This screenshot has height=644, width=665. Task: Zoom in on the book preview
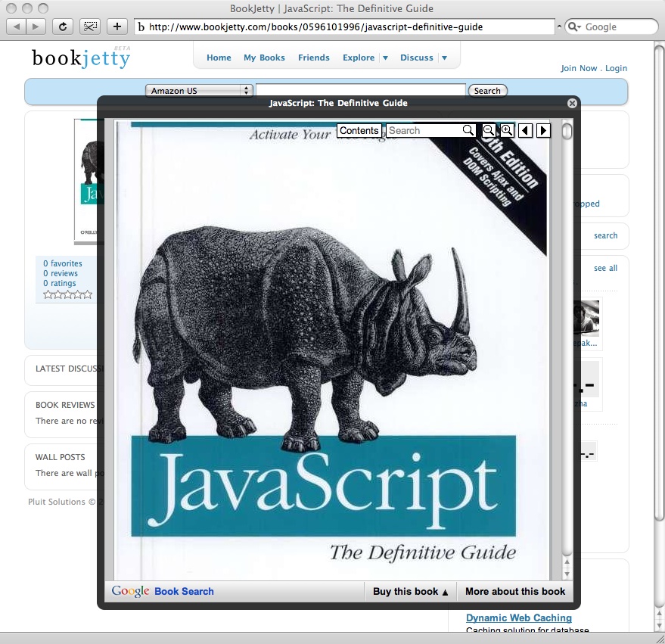pyautogui.click(x=507, y=130)
